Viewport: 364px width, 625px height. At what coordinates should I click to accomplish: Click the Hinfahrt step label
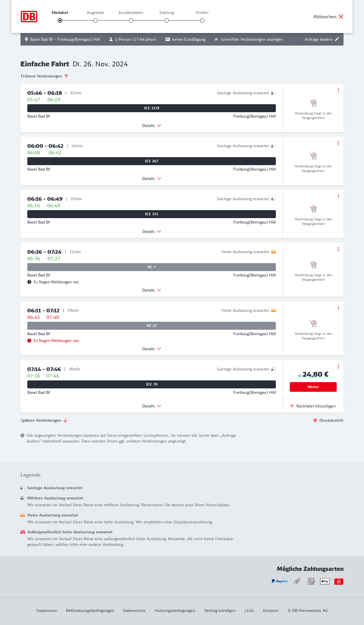coord(60,13)
